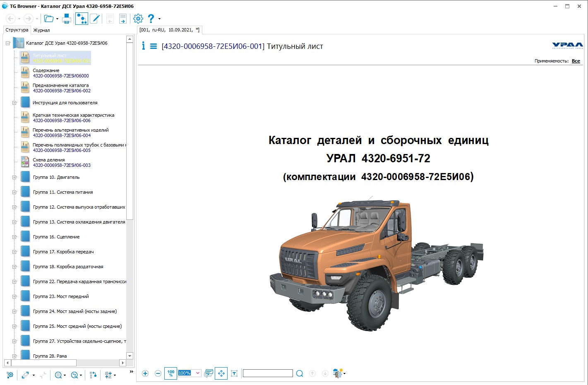Switch to the Структура tab

(17, 30)
